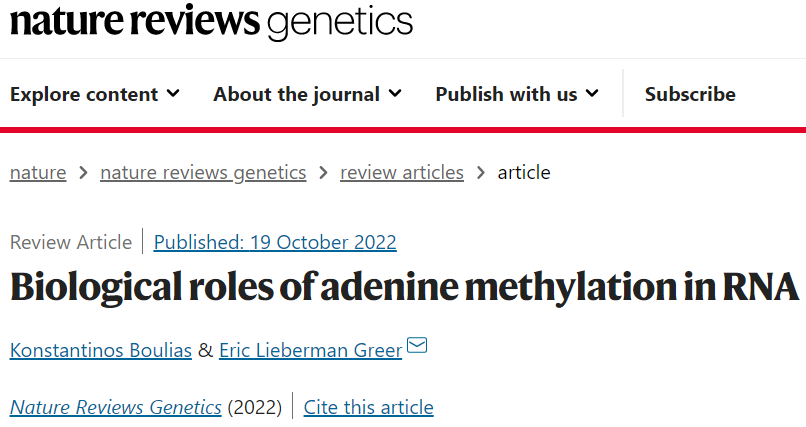Click chevron next to Explore content
806x427 pixels.
click(x=173, y=94)
